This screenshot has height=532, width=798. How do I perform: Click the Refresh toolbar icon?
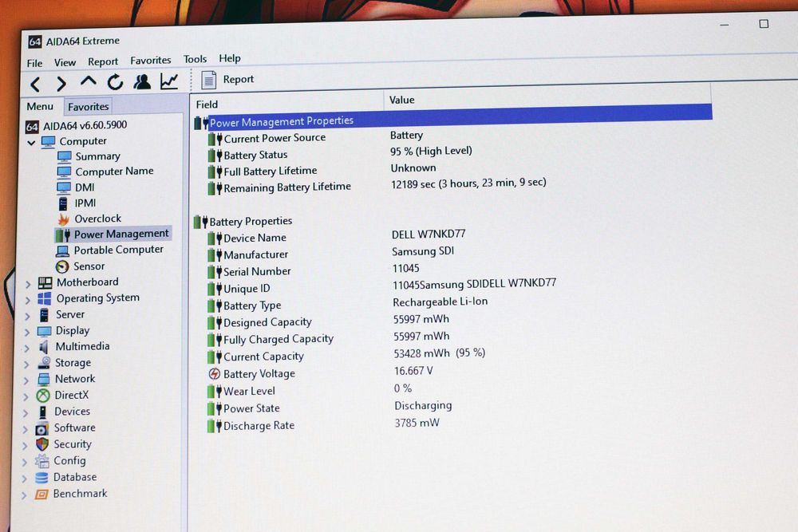click(115, 82)
